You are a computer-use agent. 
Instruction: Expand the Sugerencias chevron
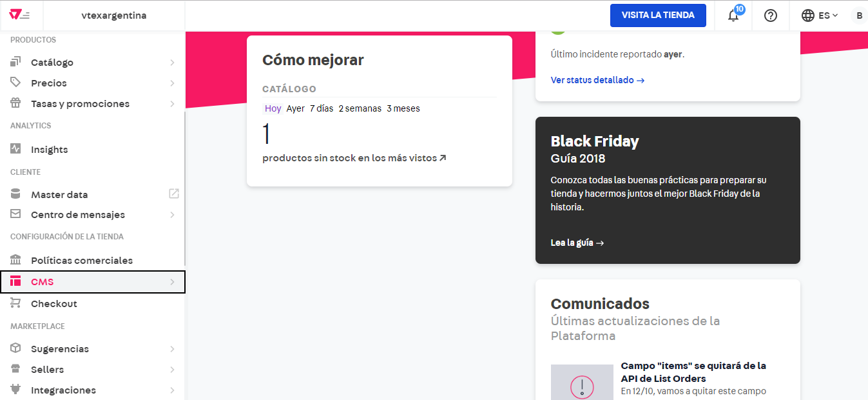172,348
